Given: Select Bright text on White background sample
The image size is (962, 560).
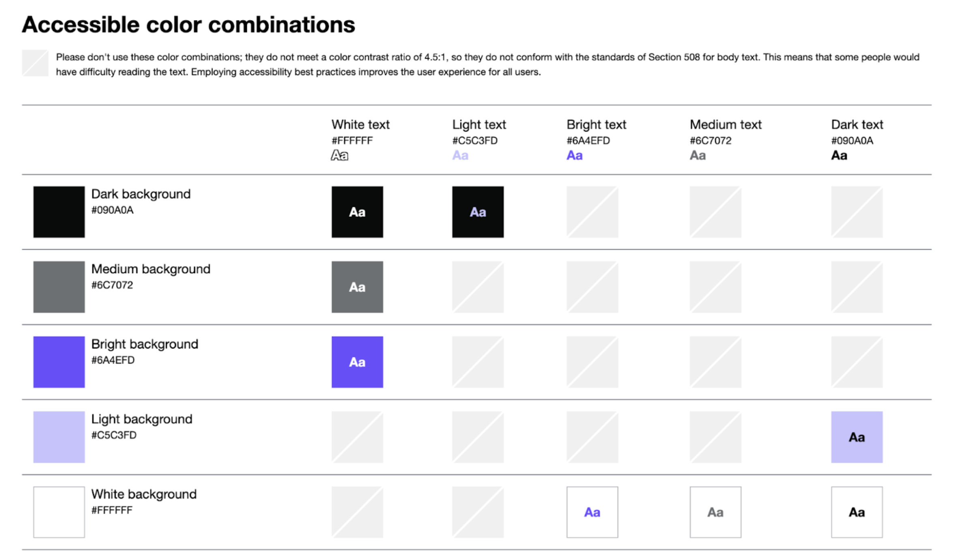Looking at the screenshot, I should click(592, 512).
